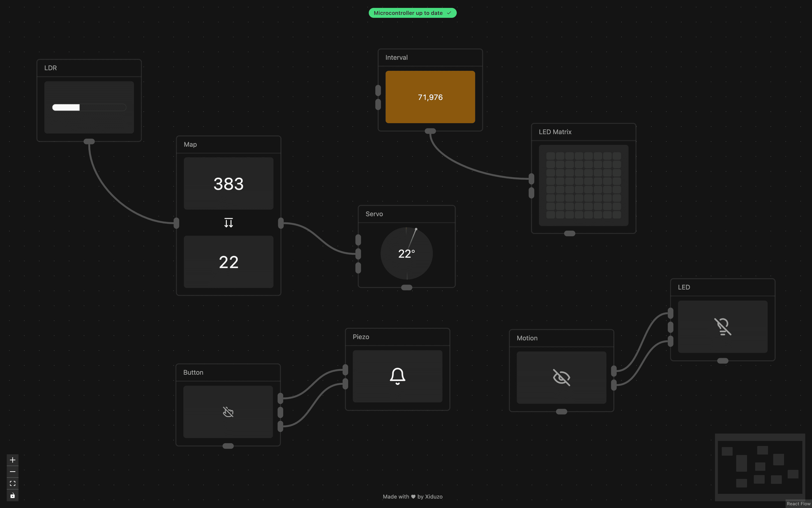Click the Map output value 22
The image size is (812, 508).
228,262
